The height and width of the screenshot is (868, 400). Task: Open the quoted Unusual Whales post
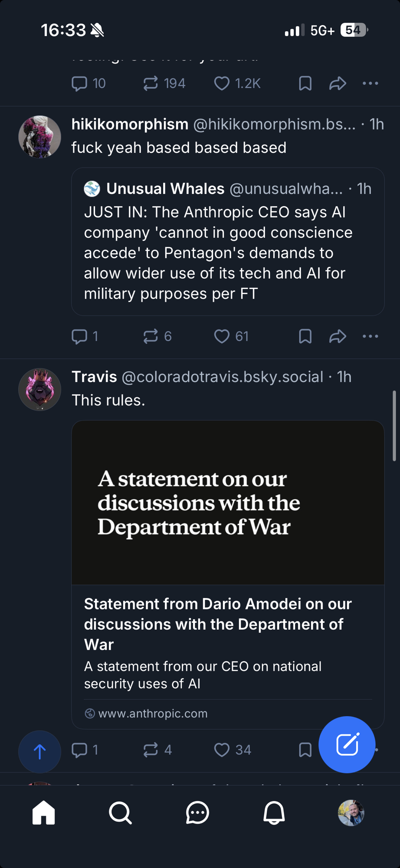228,252
